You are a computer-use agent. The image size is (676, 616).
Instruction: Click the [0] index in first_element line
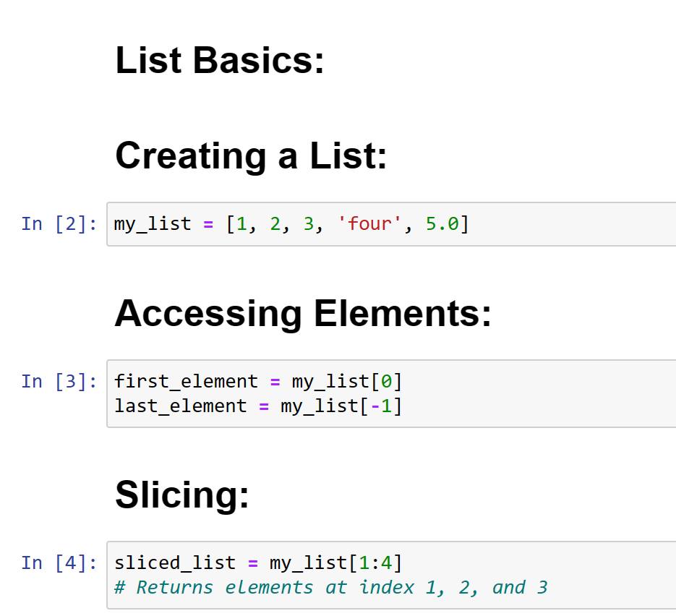coord(386,382)
